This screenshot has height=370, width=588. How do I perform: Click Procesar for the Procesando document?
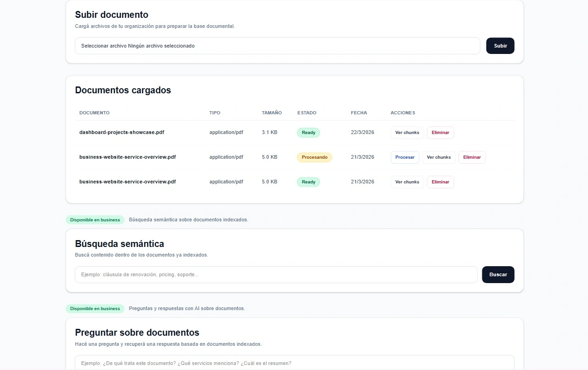tap(405, 157)
